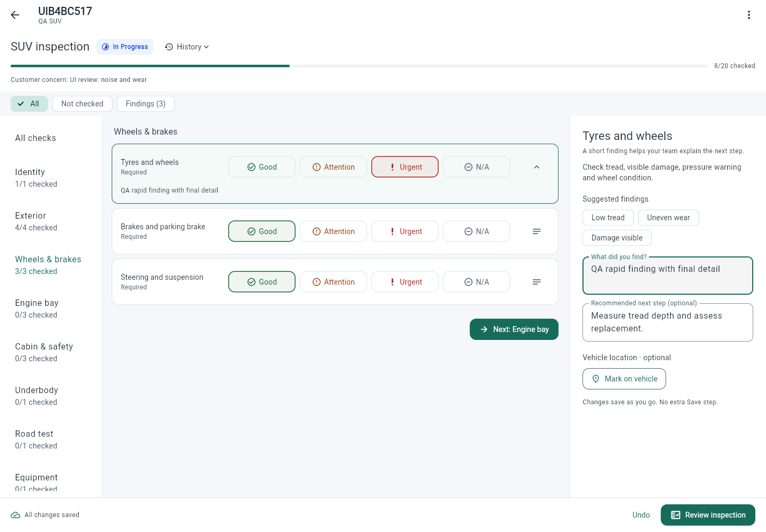Click Mark on vehicle location pin
Image resolution: width=766 pixels, height=532 pixels.
(x=624, y=379)
